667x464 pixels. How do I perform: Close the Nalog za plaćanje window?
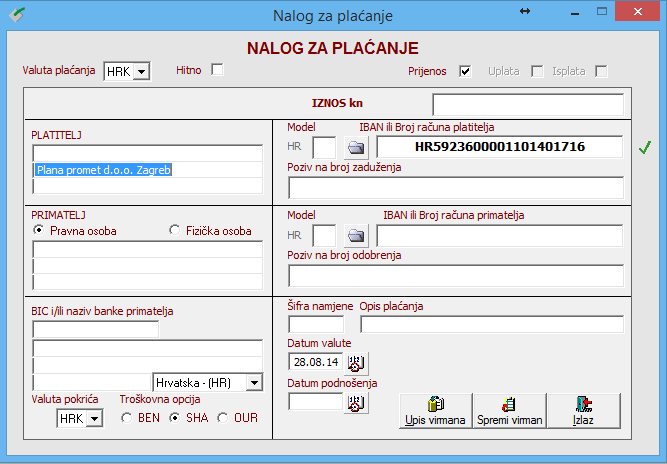(x=637, y=11)
